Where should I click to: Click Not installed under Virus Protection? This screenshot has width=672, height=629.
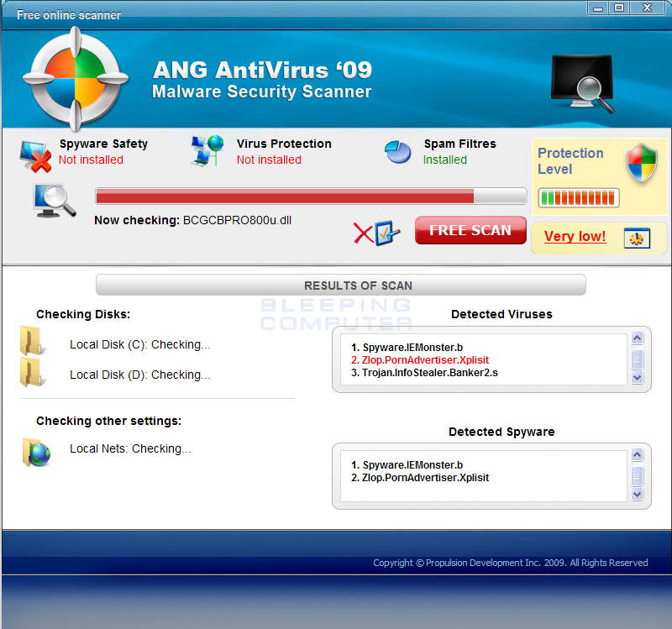pos(269,160)
